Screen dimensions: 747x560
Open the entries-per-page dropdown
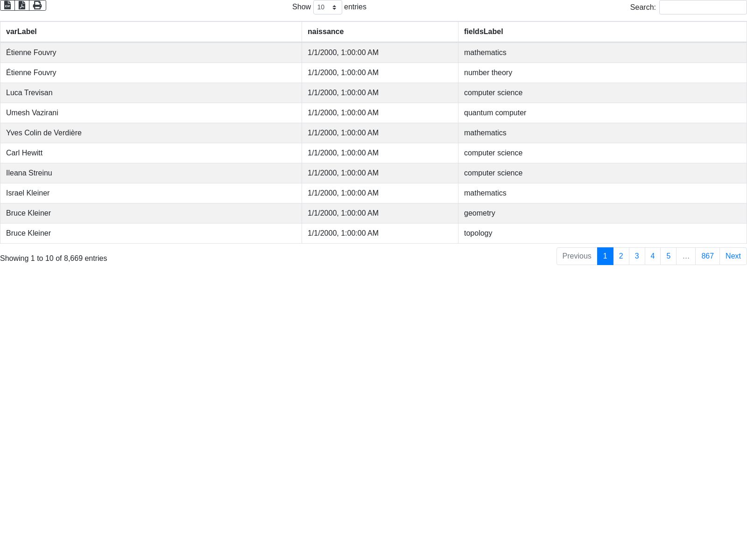click(327, 7)
